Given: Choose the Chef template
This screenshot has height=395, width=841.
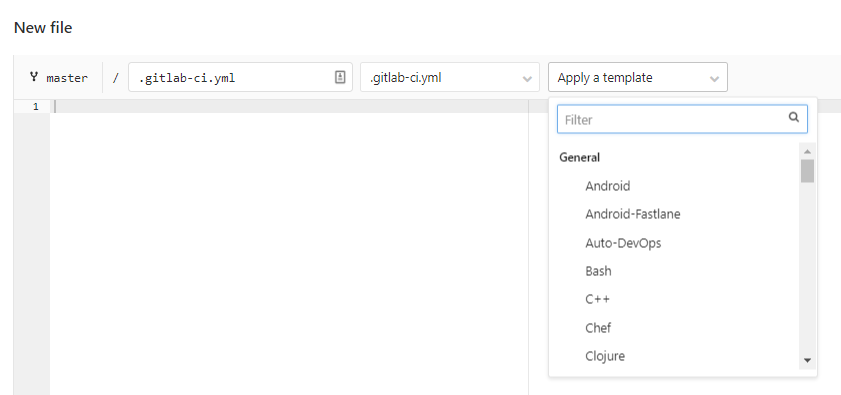Looking at the screenshot, I should click(x=598, y=327).
